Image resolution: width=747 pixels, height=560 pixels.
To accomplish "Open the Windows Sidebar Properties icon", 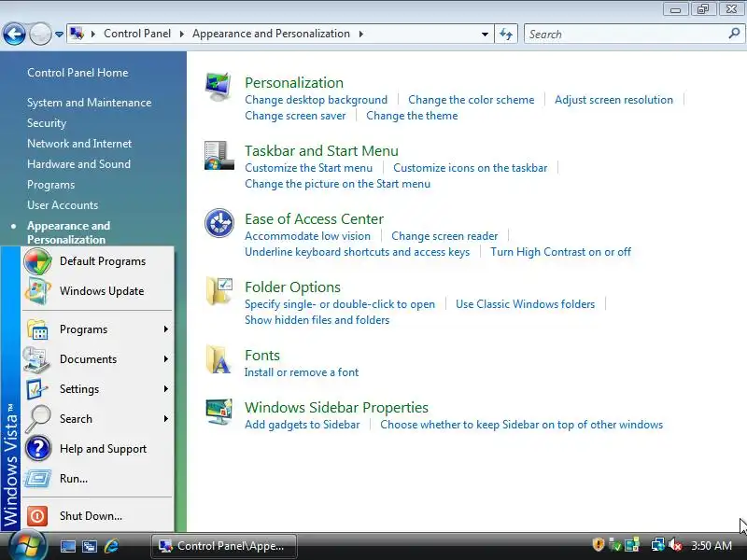I will (x=218, y=412).
